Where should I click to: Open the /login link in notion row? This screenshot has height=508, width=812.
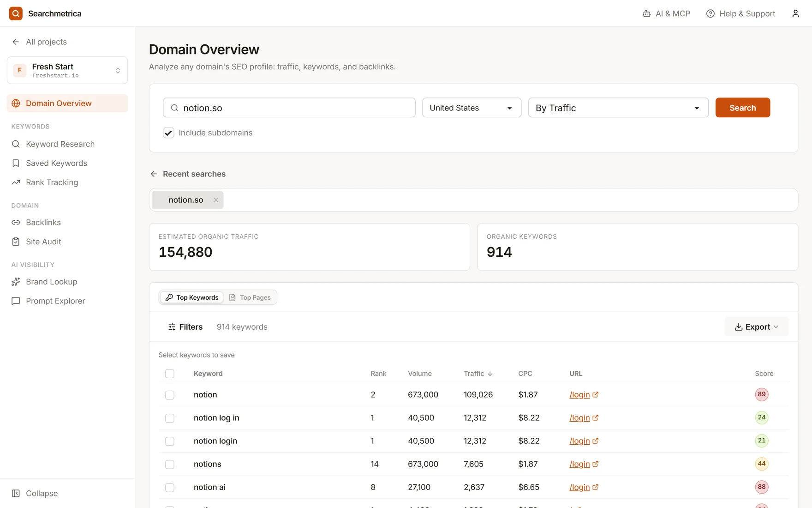coord(584,395)
